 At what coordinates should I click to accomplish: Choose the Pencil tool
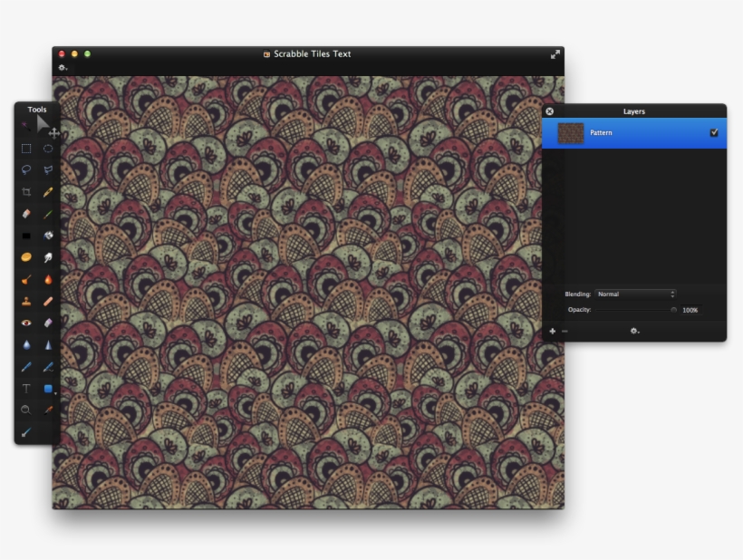coord(48,192)
